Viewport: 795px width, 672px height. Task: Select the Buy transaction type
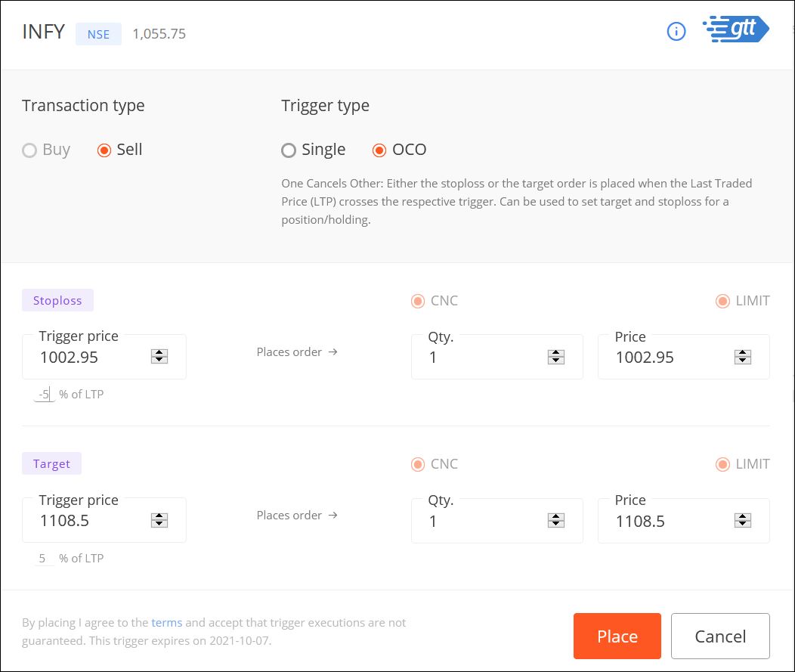point(30,150)
